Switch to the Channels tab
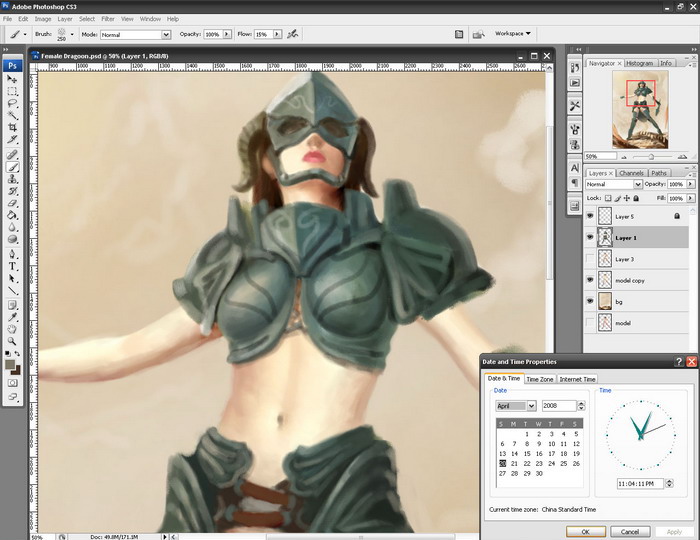This screenshot has height=540, width=700. (631, 173)
